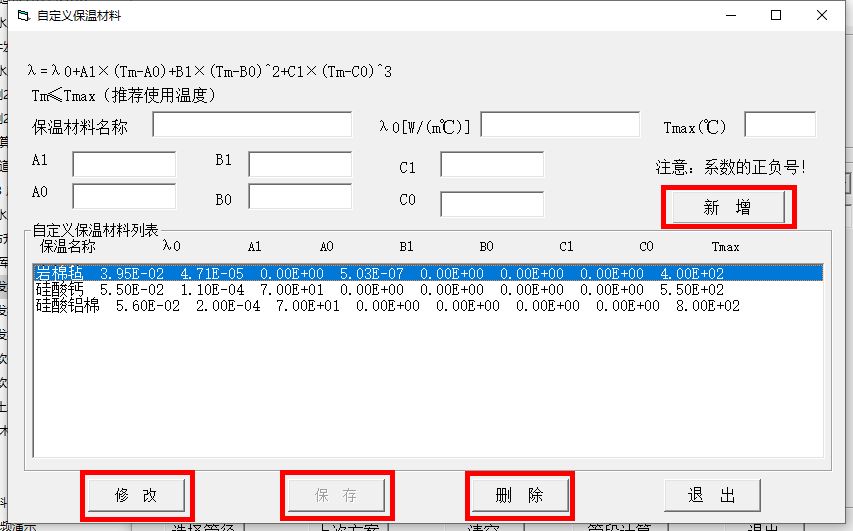Click into the A1 coefficient field
853x531 pixels.
click(124, 164)
